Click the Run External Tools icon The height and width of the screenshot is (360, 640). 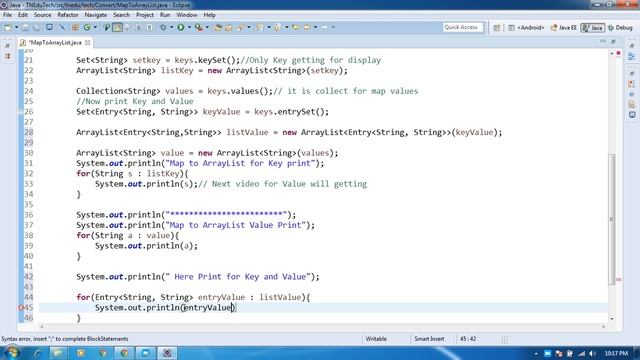pos(199,27)
